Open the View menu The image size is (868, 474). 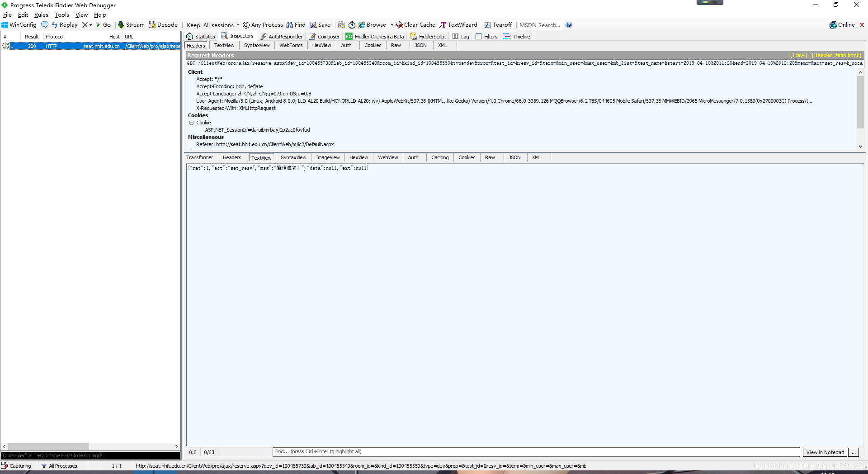tap(81, 15)
